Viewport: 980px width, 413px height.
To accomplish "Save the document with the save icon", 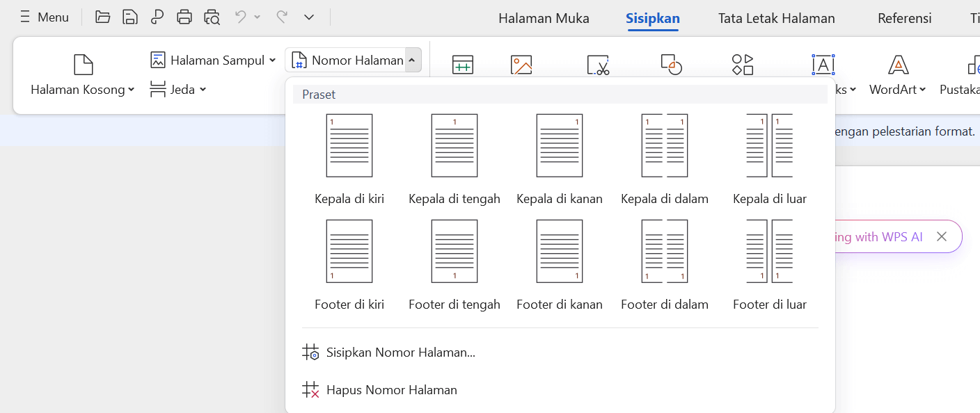I will [130, 16].
